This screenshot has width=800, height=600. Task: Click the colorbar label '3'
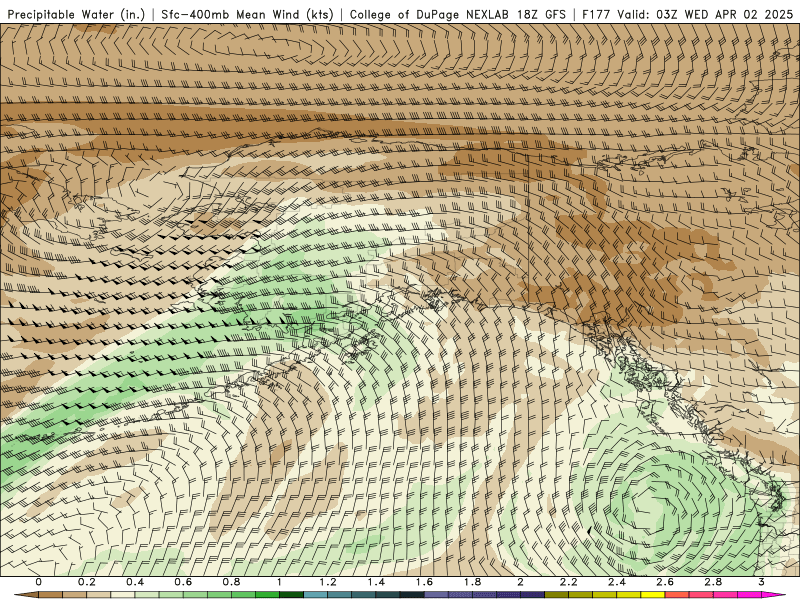point(761,583)
